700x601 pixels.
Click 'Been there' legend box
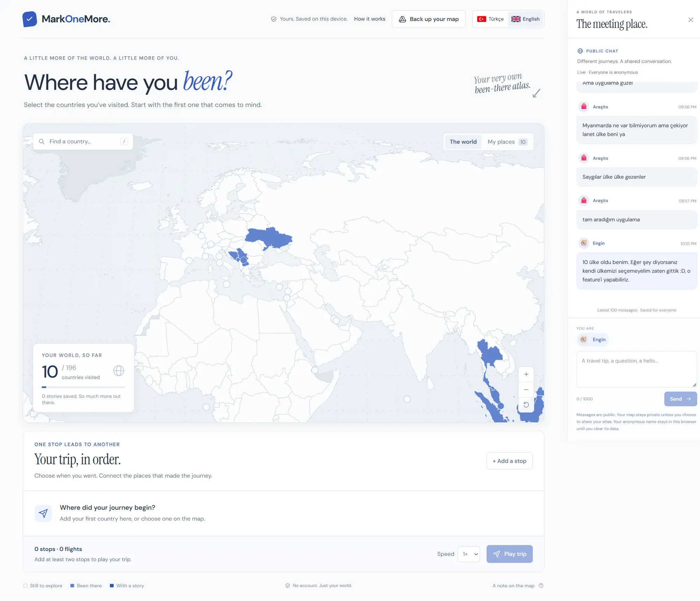click(72, 586)
